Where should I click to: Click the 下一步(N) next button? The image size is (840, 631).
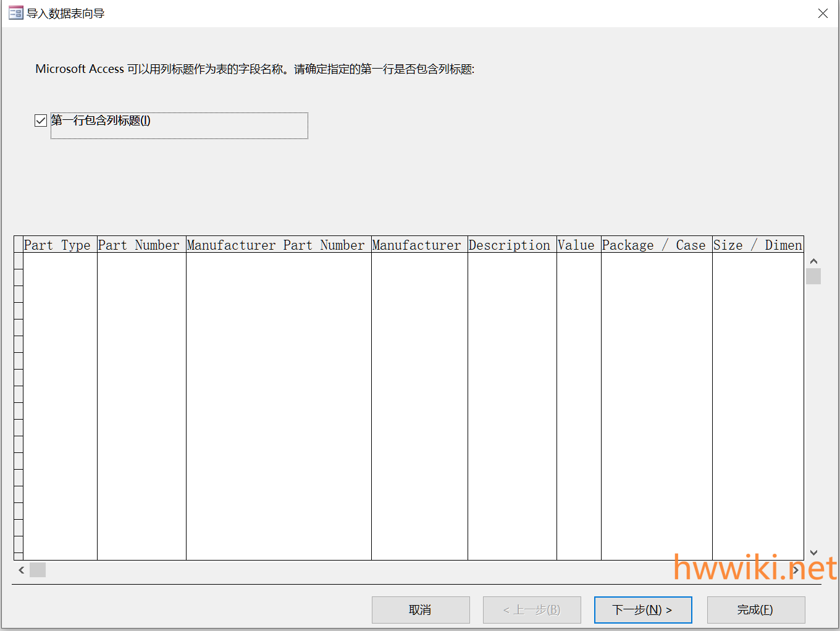coord(642,610)
